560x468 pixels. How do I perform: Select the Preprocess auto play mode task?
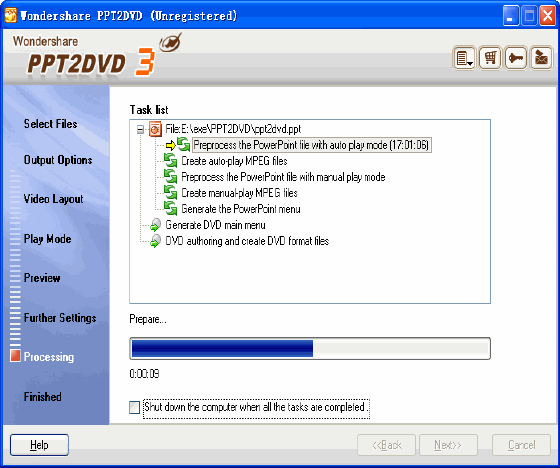pos(311,145)
